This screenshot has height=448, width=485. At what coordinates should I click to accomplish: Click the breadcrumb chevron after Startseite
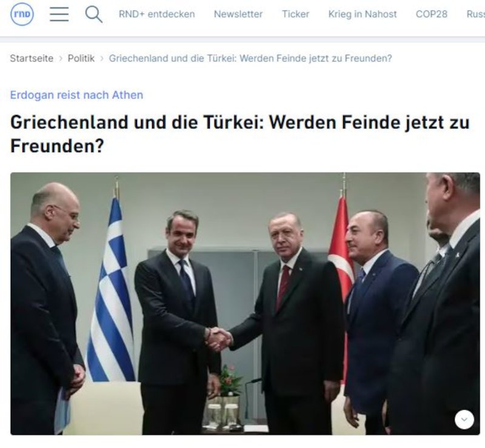[x=61, y=58]
